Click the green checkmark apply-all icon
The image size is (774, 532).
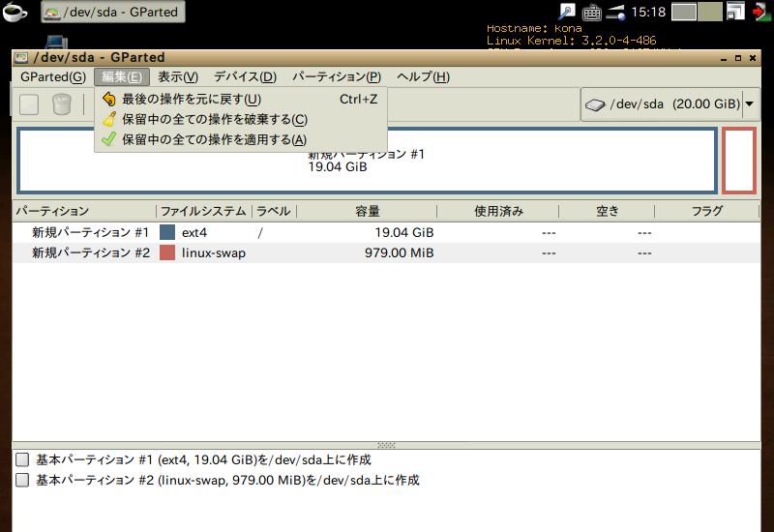pyautogui.click(x=109, y=139)
